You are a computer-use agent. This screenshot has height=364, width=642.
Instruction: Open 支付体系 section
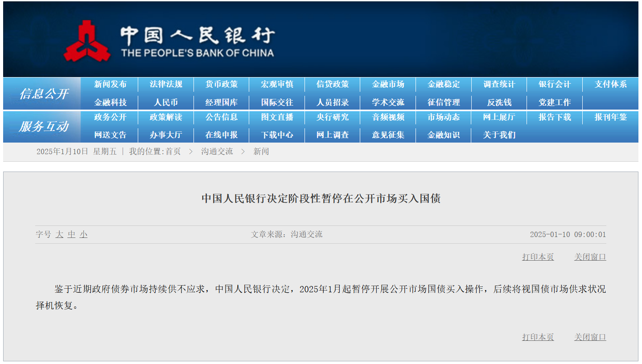coord(610,84)
